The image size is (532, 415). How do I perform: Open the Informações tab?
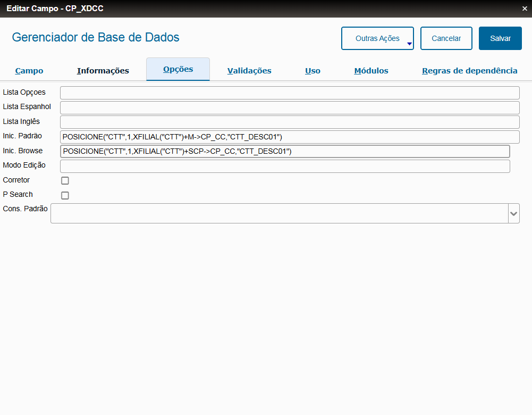coord(103,71)
